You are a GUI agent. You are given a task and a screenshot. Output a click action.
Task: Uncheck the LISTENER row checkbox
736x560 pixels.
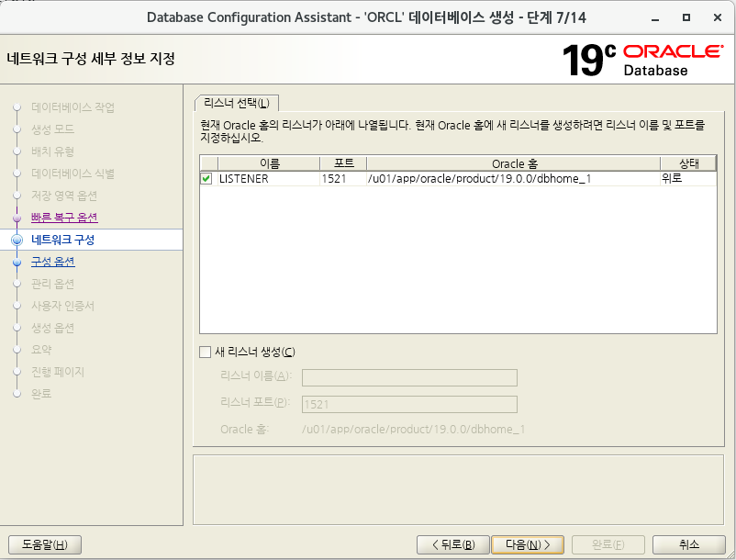click(x=206, y=179)
